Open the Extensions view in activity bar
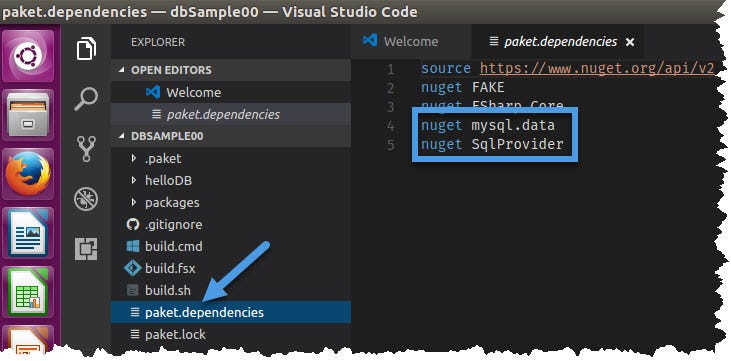 [x=86, y=249]
